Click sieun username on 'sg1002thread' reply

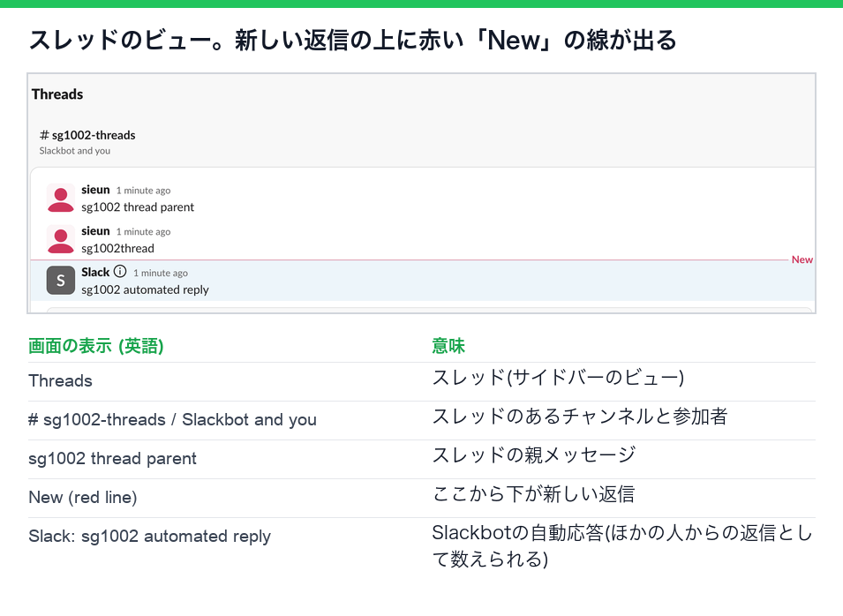pos(95,231)
